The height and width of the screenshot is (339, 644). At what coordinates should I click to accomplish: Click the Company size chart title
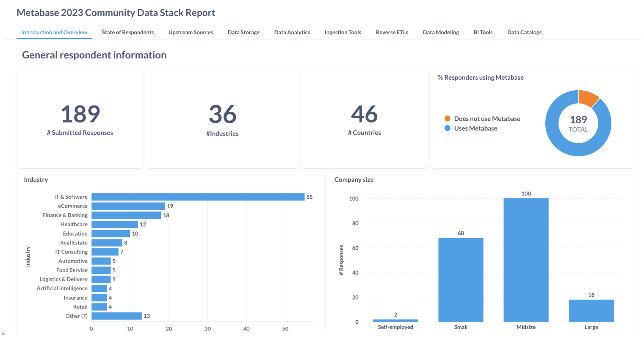click(354, 180)
